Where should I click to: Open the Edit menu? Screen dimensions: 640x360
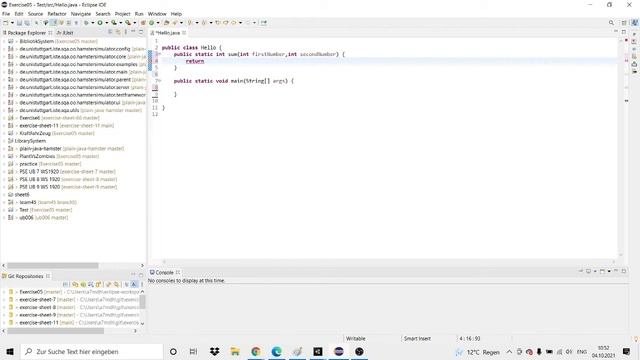[x=19, y=14]
